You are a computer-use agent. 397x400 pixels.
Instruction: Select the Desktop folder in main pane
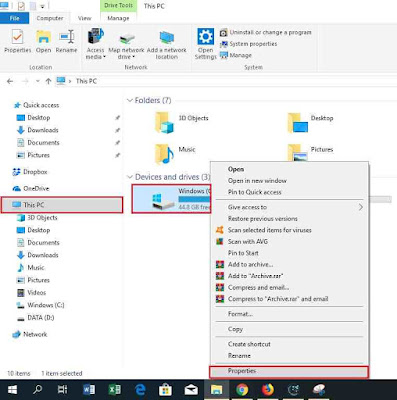click(310, 122)
